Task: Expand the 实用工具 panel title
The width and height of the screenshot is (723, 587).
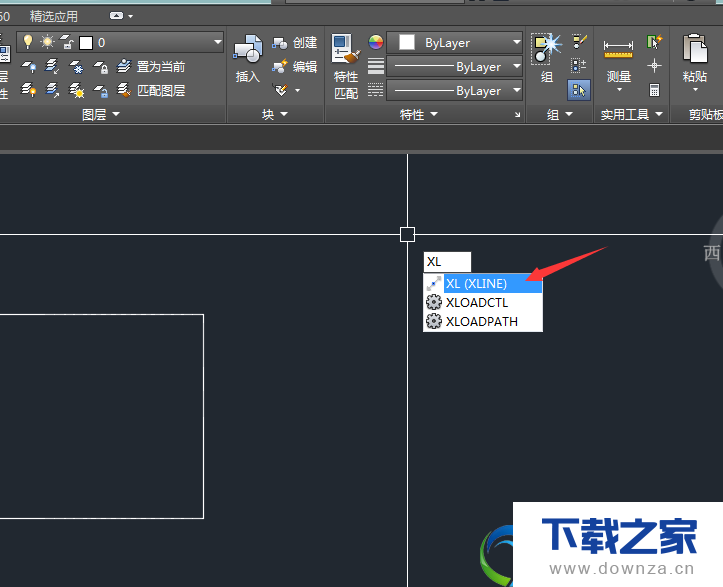Action: (x=632, y=114)
